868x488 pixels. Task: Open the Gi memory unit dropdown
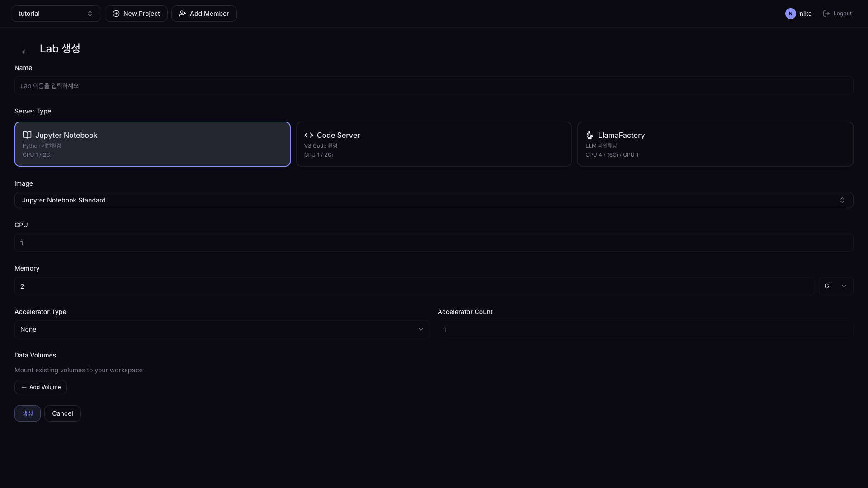coord(835,286)
